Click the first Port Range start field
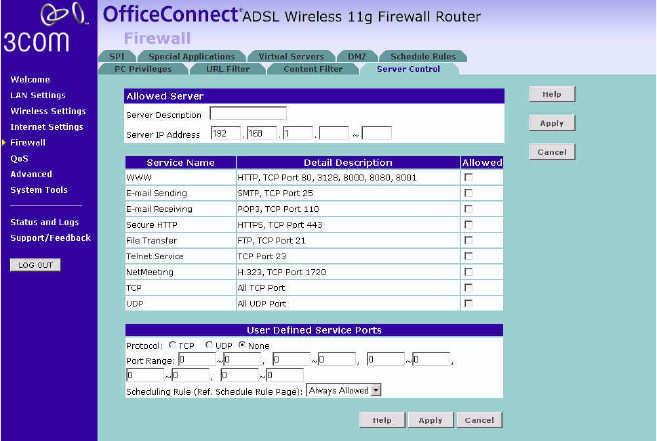 click(197, 359)
